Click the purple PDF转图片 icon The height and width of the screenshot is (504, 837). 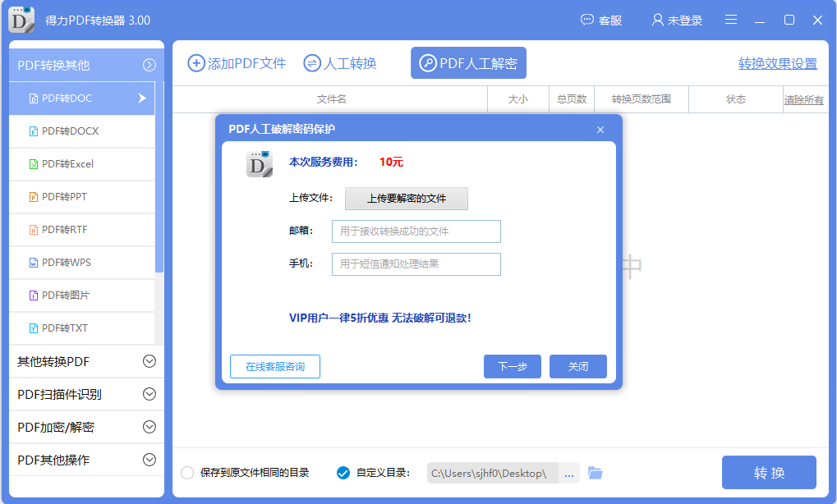click(x=33, y=296)
